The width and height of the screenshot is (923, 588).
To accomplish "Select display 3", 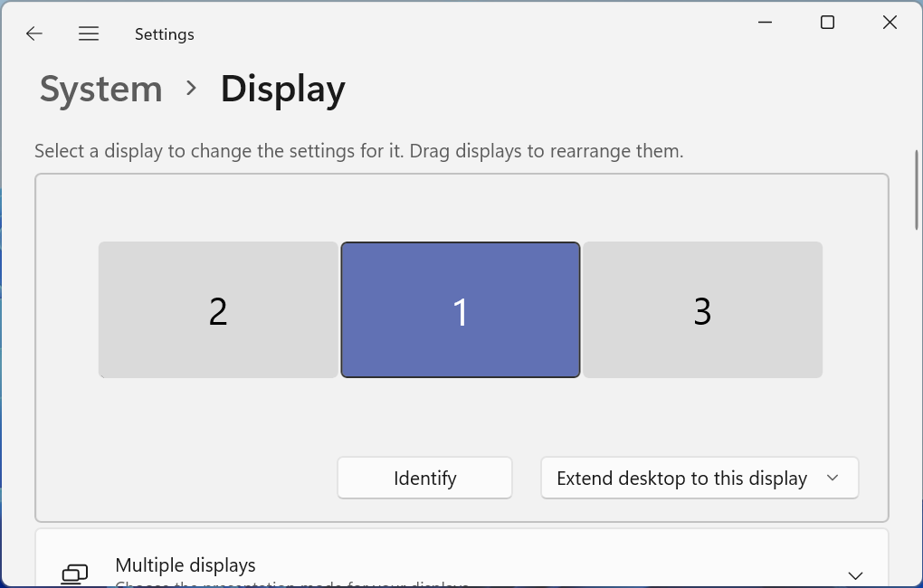I will click(702, 309).
